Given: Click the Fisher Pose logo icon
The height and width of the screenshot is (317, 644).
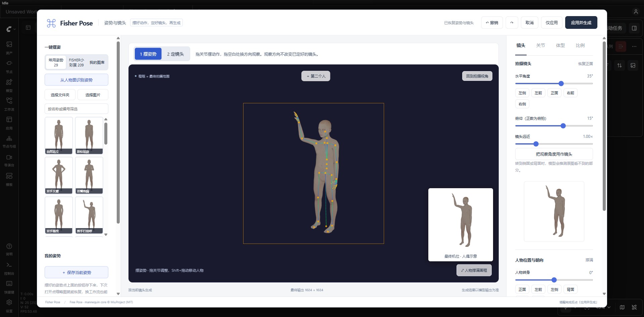Looking at the screenshot, I should pos(51,23).
